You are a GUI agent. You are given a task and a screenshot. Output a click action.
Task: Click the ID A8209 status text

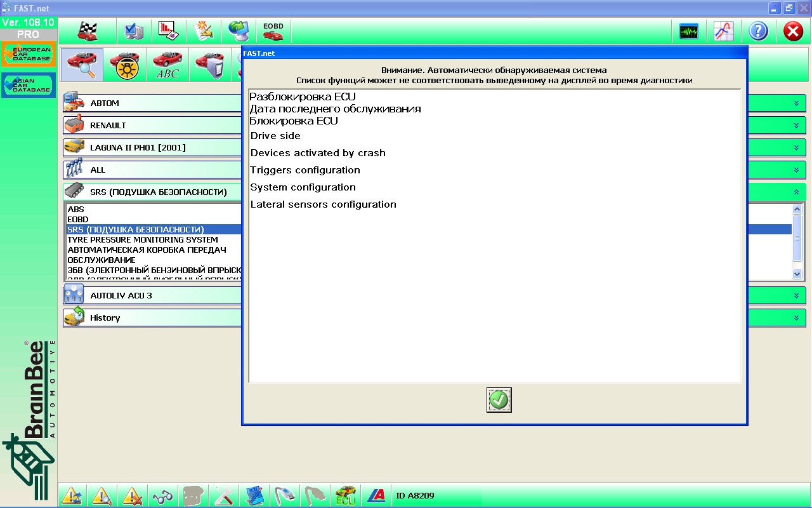(x=415, y=495)
